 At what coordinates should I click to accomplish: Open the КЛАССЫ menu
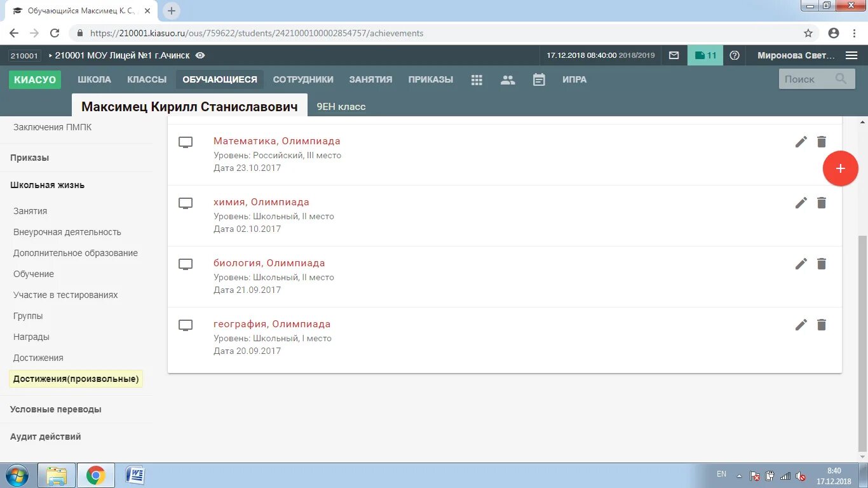147,79
